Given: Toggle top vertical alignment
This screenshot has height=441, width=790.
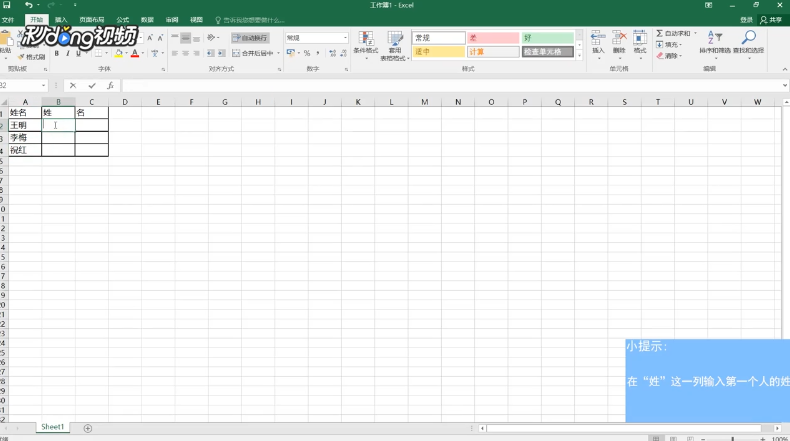Looking at the screenshot, I should (x=175, y=38).
